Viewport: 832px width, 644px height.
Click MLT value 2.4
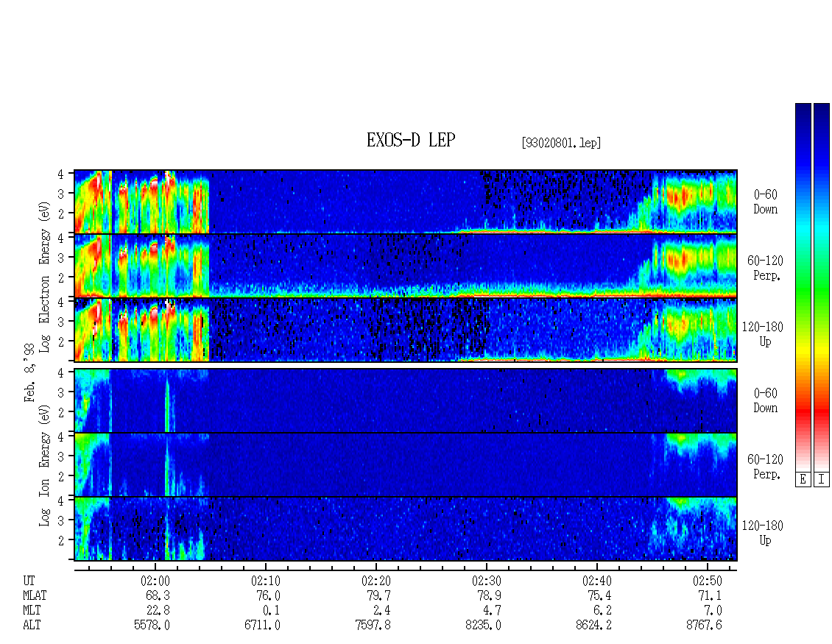coord(382,611)
